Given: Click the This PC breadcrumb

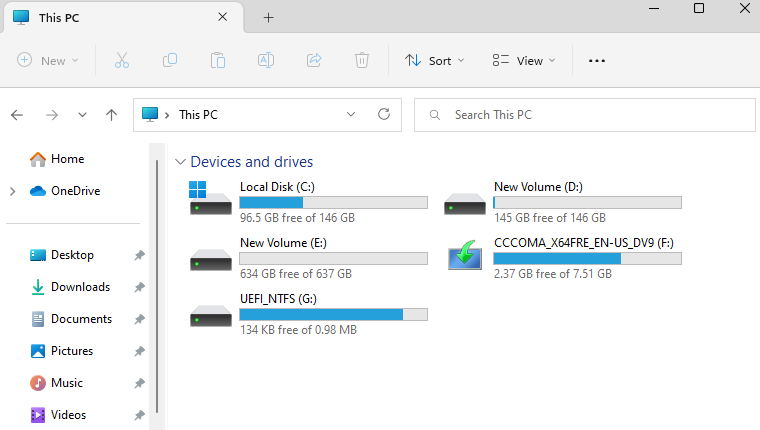Looking at the screenshot, I should coord(198,115).
